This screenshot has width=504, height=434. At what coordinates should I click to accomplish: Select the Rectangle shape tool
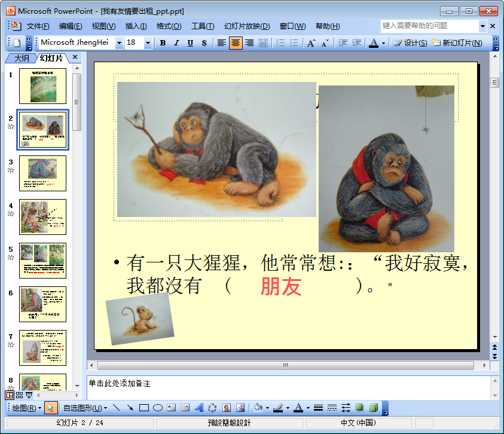click(143, 408)
